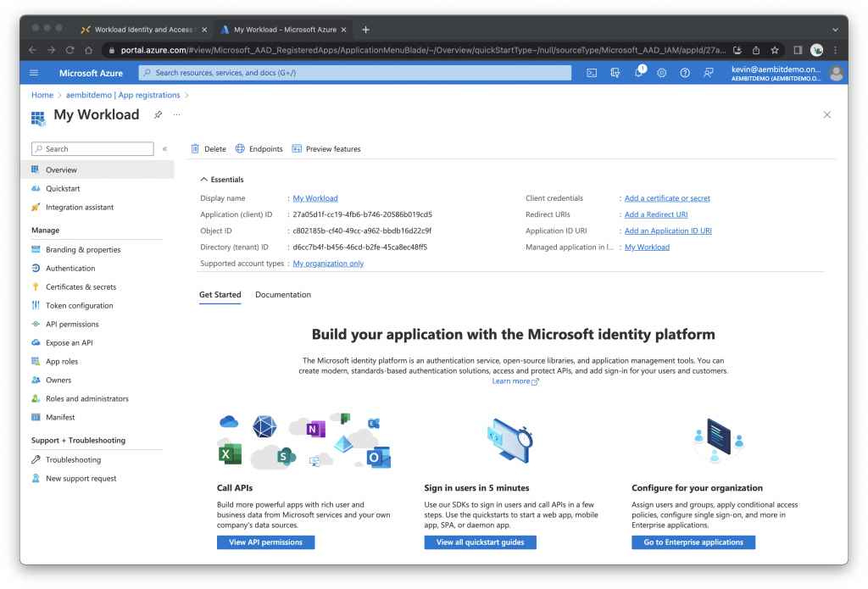Click Go to Enterprise applications button
This screenshot has width=868, height=589.
[693, 542]
